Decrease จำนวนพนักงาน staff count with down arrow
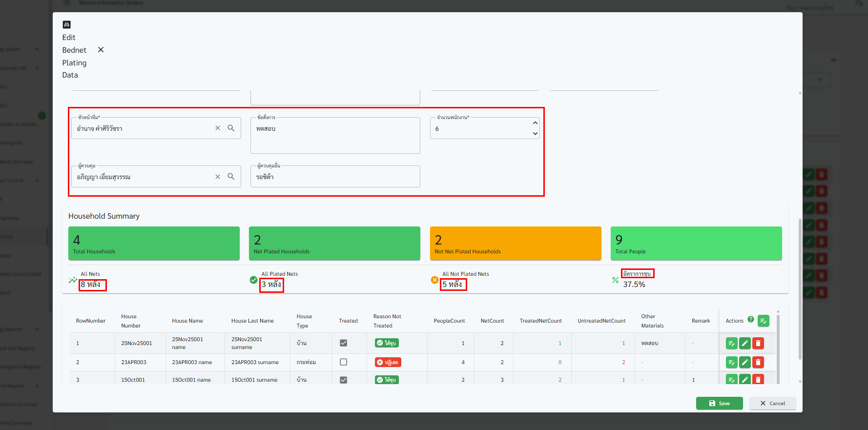Screen dimensions: 868x430 click(535, 134)
